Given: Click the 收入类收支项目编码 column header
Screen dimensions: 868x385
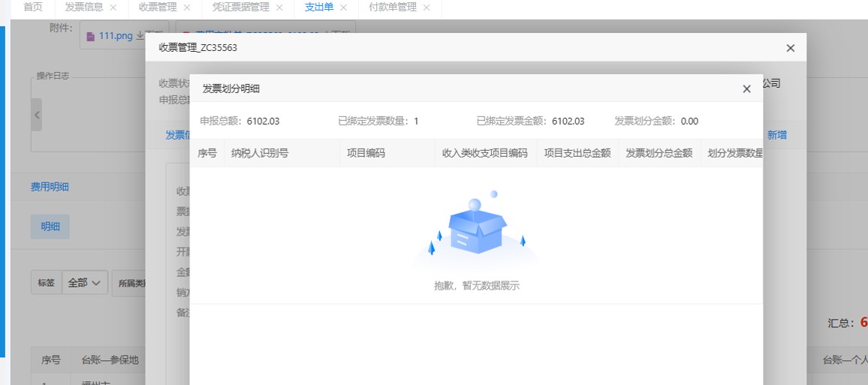Looking at the screenshot, I should (485, 153).
